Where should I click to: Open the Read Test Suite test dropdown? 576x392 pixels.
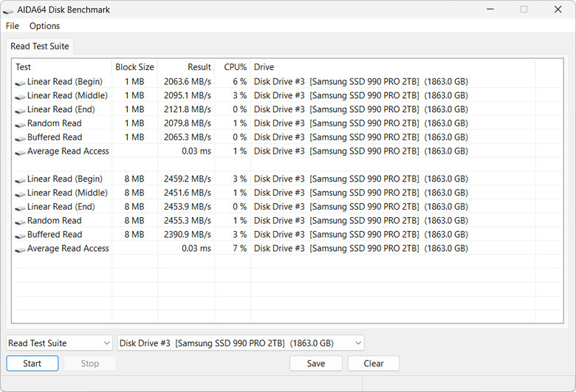59,343
